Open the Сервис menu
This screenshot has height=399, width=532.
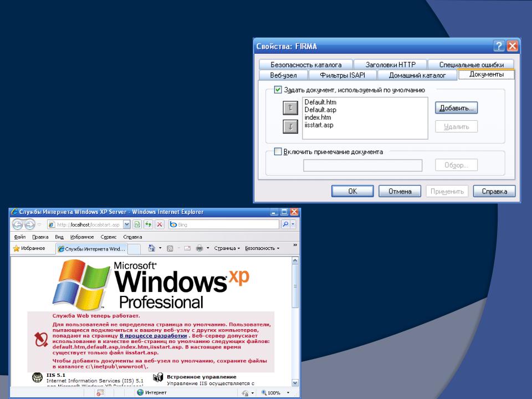[x=109, y=237]
